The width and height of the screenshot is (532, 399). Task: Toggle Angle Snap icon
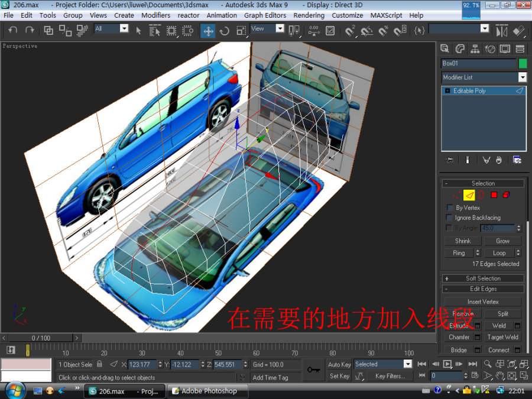click(x=366, y=31)
